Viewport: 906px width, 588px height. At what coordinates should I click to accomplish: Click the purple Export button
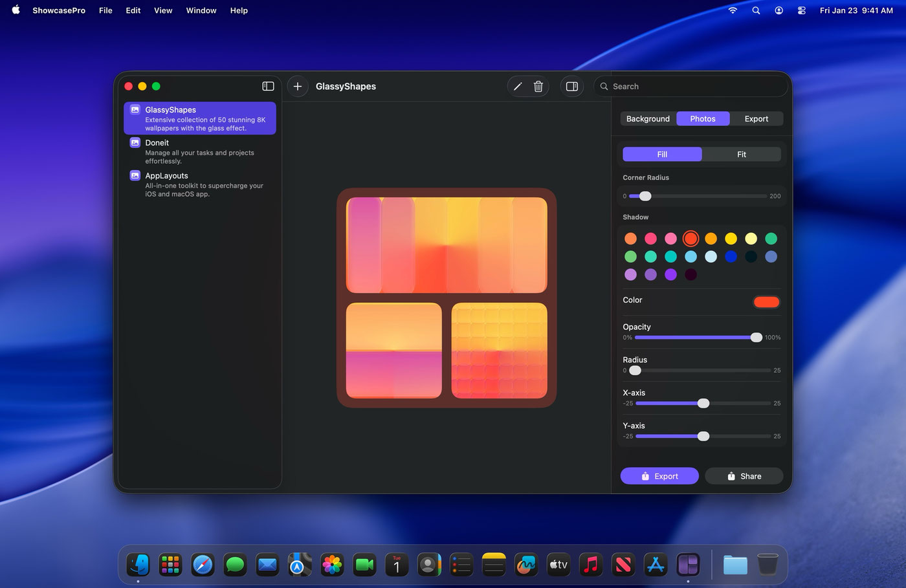pos(659,476)
